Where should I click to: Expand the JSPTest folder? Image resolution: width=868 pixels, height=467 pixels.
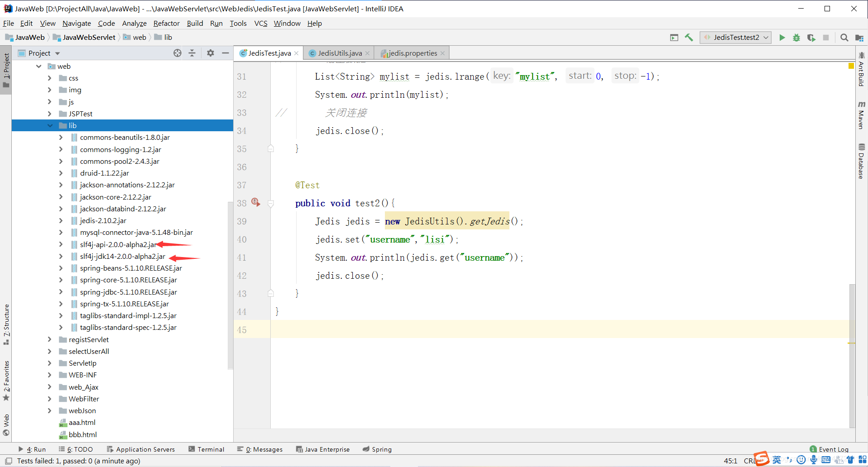pos(50,114)
